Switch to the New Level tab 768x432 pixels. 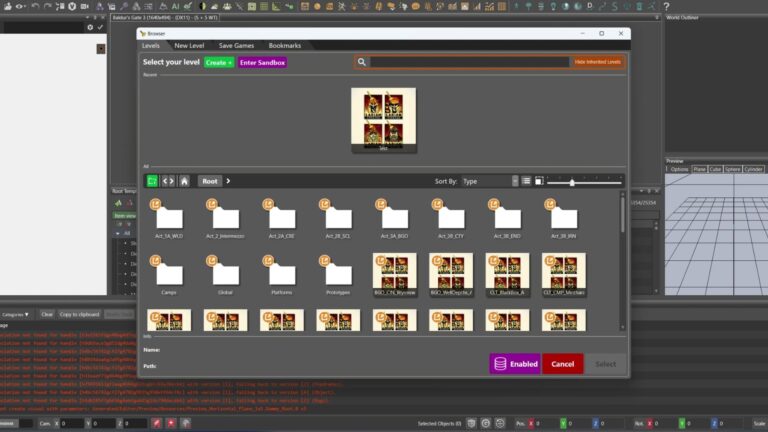point(189,46)
